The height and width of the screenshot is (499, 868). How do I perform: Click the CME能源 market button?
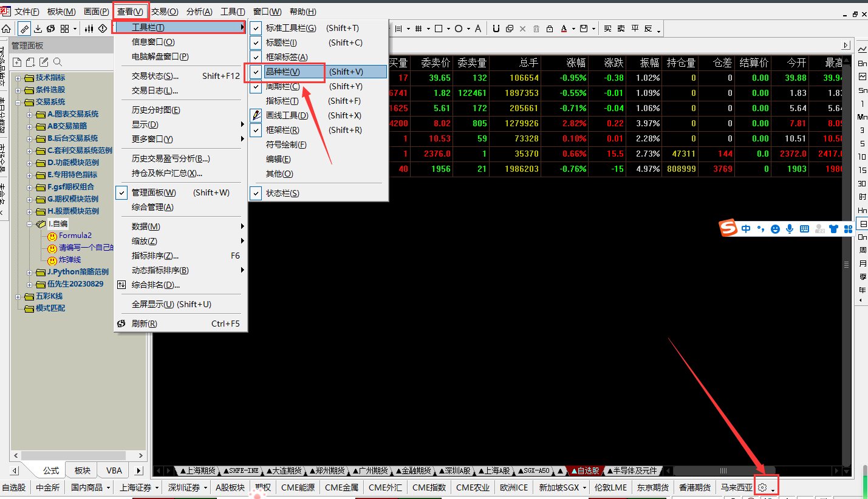[298, 487]
